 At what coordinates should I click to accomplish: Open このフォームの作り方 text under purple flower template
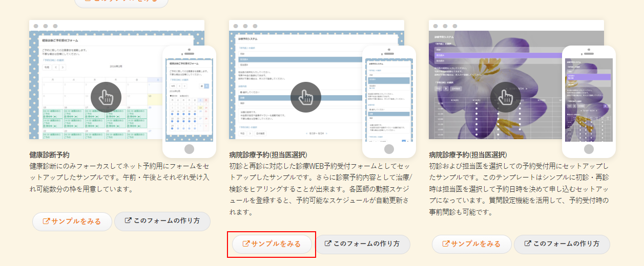pos(566,244)
